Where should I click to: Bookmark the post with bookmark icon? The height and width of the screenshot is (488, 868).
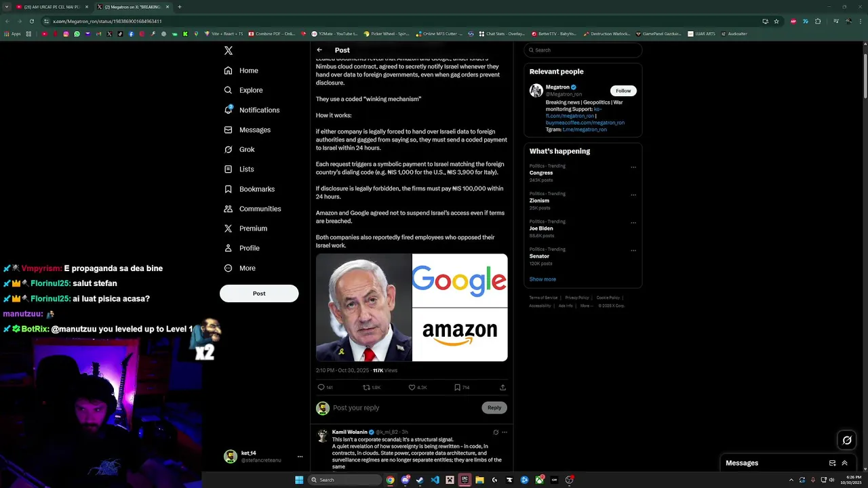[457, 388]
